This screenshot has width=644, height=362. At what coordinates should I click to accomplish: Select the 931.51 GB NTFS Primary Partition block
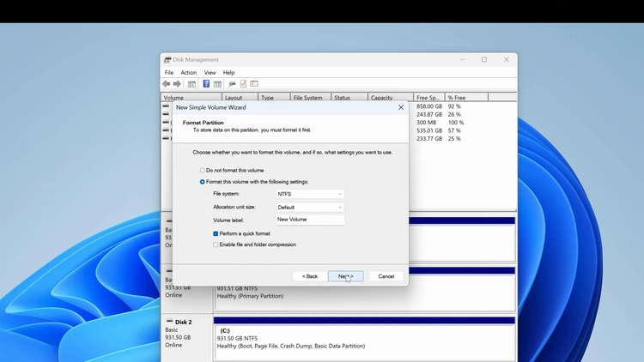[x=364, y=289]
